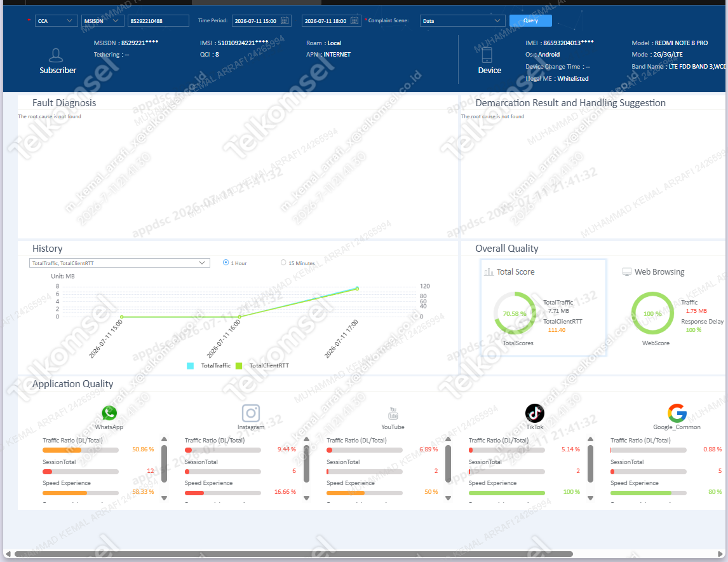
Task: Click Demarcation Result and Handling Suggestion heading
Action: coord(570,102)
